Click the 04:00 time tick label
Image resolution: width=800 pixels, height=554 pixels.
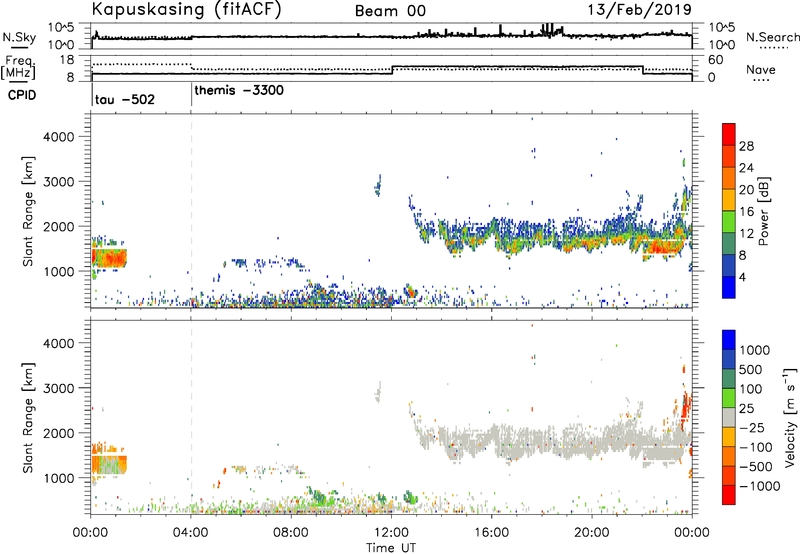pyautogui.click(x=191, y=533)
